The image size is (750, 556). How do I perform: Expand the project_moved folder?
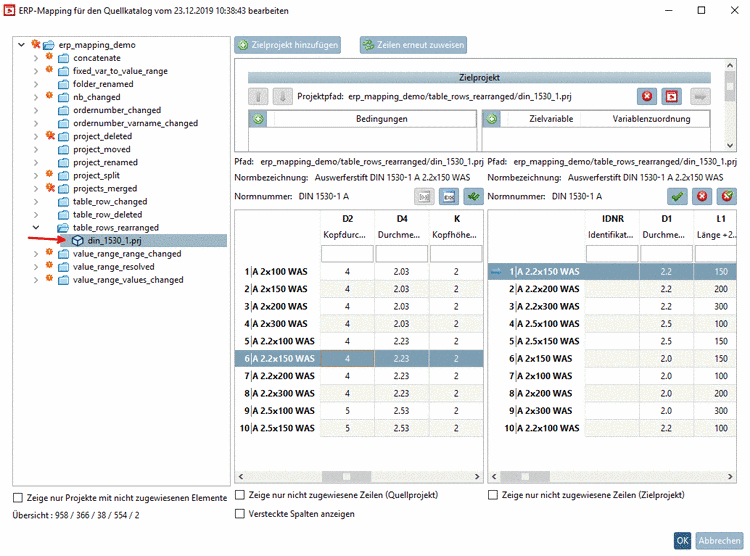36,149
